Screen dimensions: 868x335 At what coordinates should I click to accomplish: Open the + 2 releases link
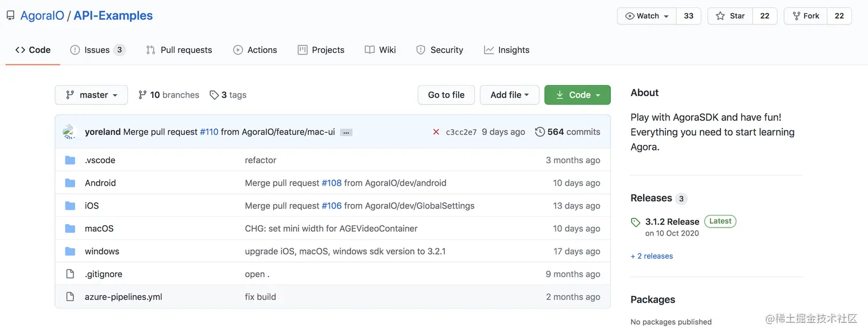coord(652,256)
